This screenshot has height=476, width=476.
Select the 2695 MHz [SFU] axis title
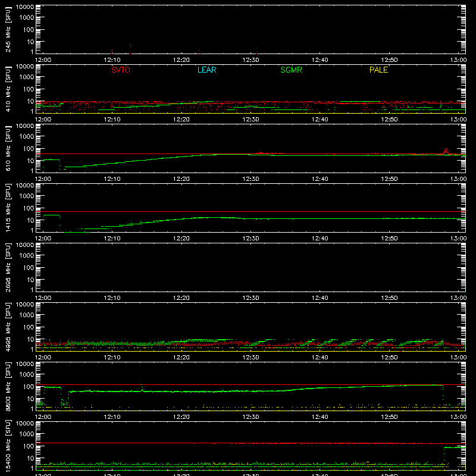(x=8, y=267)
